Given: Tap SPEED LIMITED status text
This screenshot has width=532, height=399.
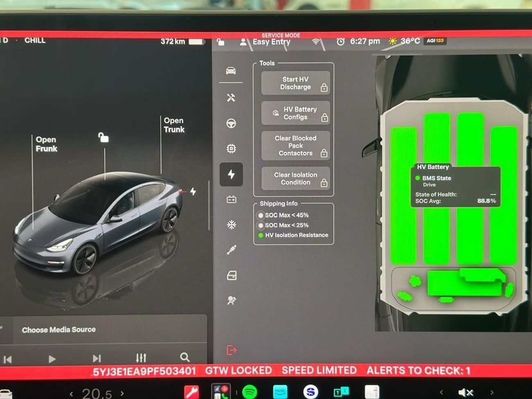Looking at the screenshot, I should tap(319, 370).
